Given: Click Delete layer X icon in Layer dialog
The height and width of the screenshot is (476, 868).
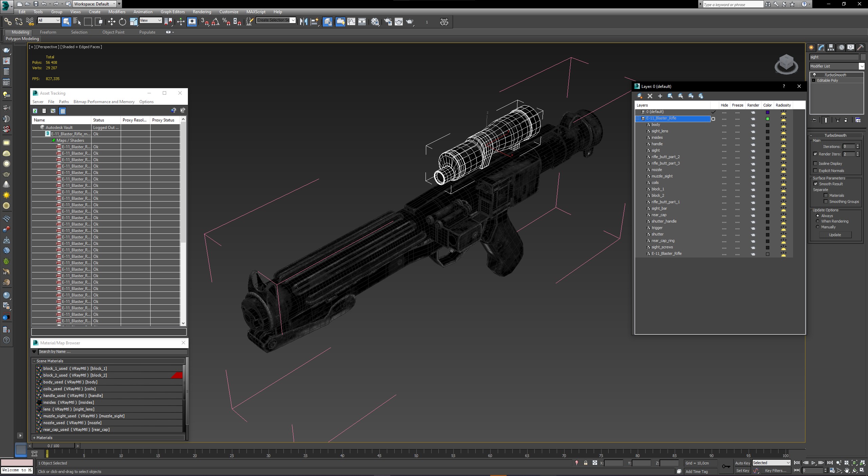Looking at the screenshot, I should click(x=650, y=96).
